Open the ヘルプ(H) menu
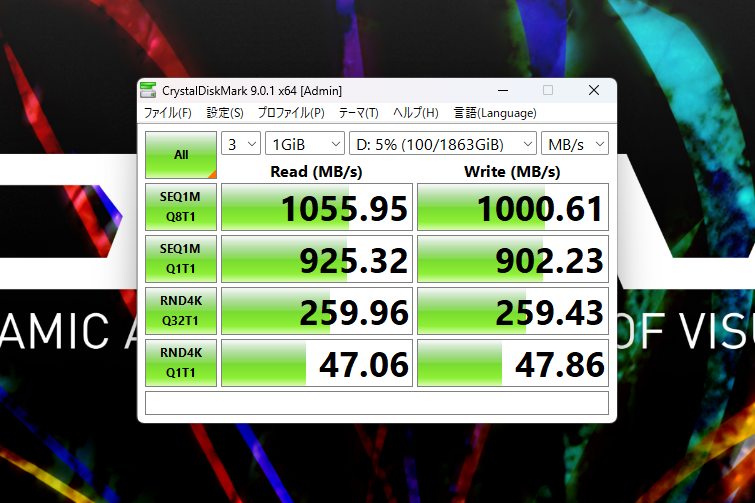755x503 pixels. [x=416, y=113]
